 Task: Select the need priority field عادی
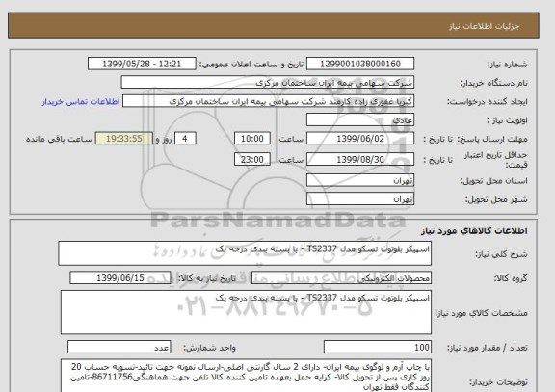click(x=360, y=120)
